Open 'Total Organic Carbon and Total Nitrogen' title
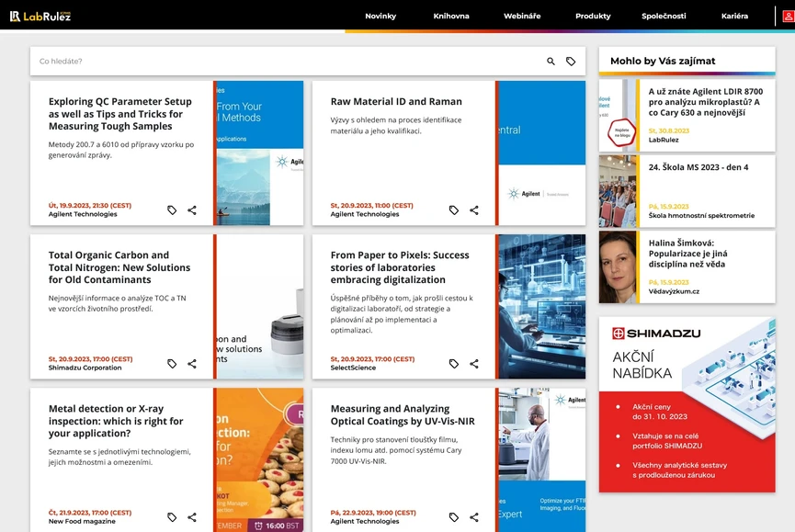Screen dimensions: 795x532 119,267
